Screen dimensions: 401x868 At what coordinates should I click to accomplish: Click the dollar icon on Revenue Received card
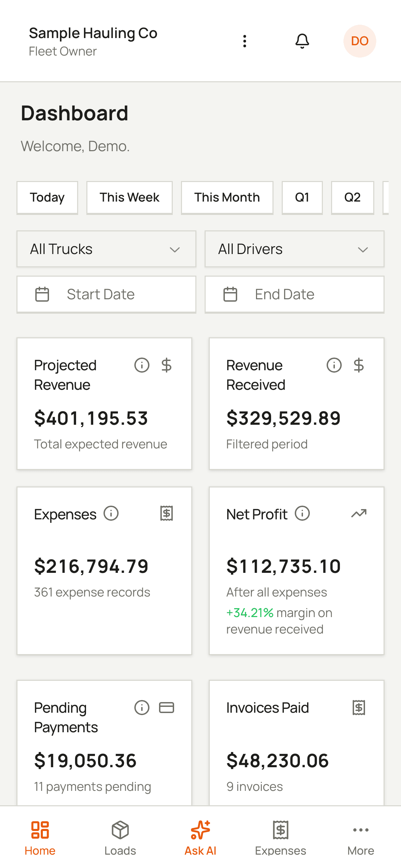point(359,365)
